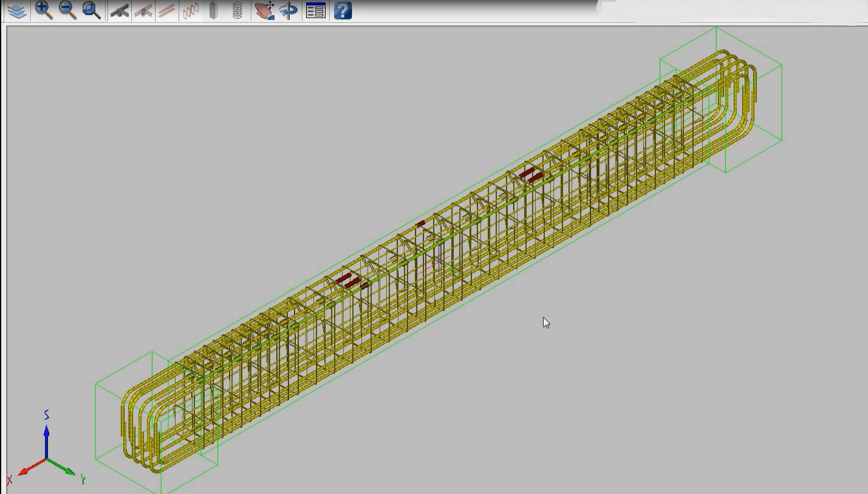Select the faded beam reinforcement view icon
This screenshot has width=868, height=494.
coord(143,11)
